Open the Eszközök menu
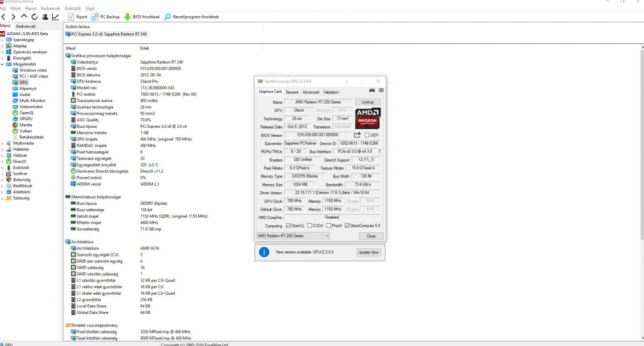This screenshot has width=644, height=346. click(x=73, y=9)
